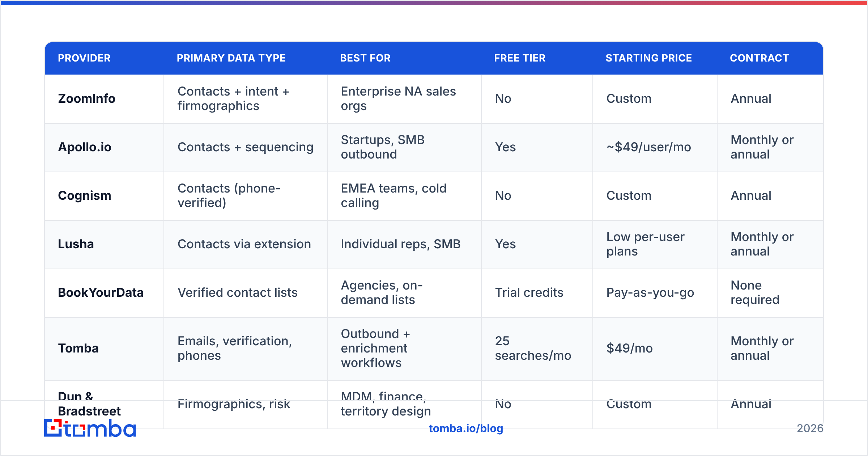Click 'Pay-as-you-go' price cell
Viewport: 868px width, 456px height.
click(x=655, y=293)
